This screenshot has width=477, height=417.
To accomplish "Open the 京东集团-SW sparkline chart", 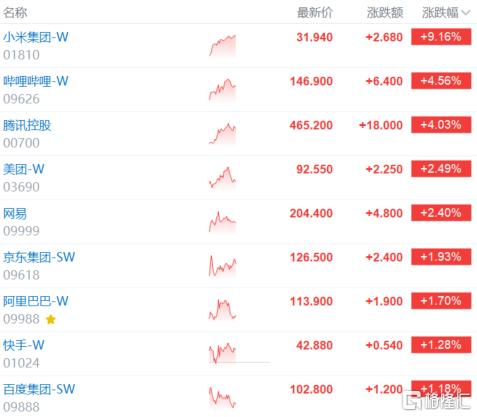I will click(222, 265).
